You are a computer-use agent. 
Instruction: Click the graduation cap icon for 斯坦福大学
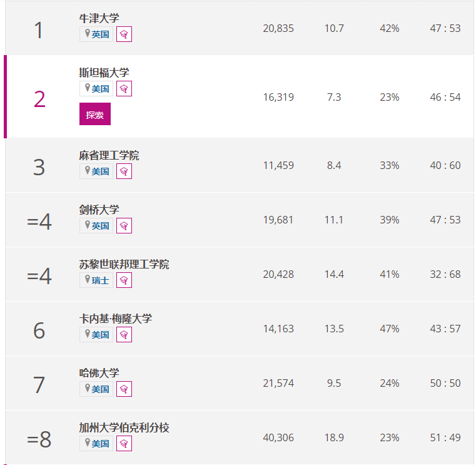point(124,89)
